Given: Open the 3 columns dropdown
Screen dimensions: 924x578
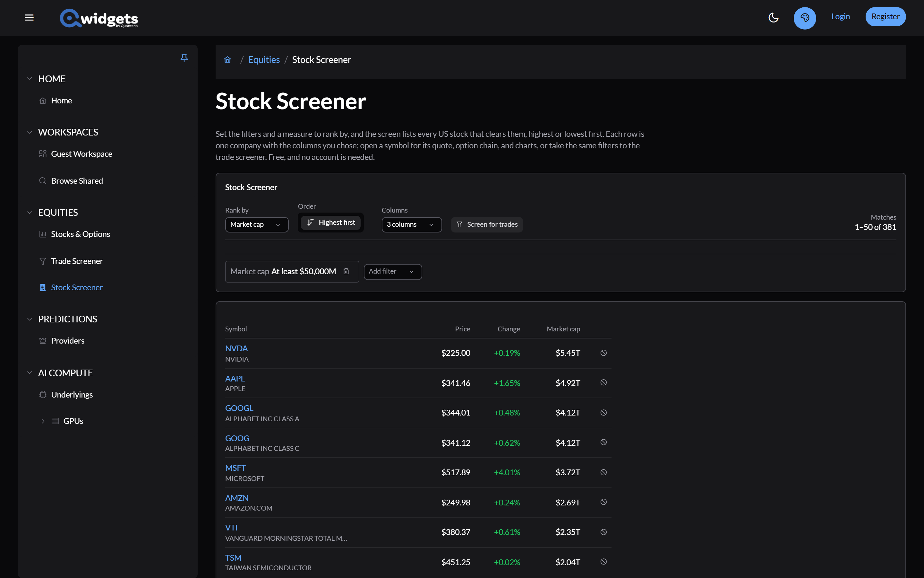Looking at the screenshot, I should (x=412, y=224).
